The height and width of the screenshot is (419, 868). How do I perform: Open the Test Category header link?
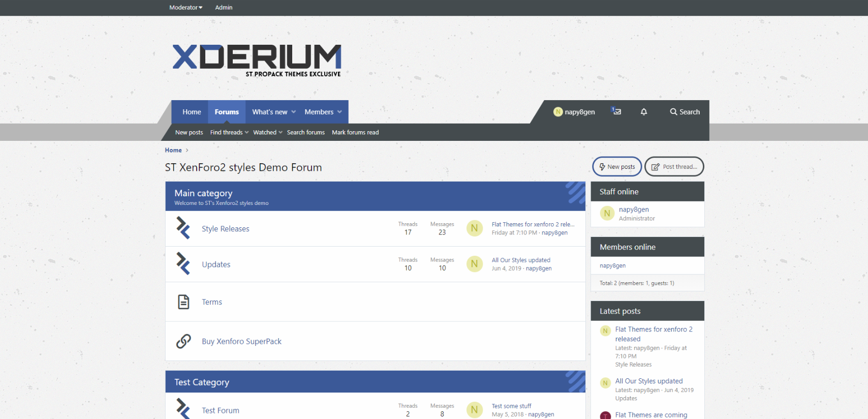[202, 382]
